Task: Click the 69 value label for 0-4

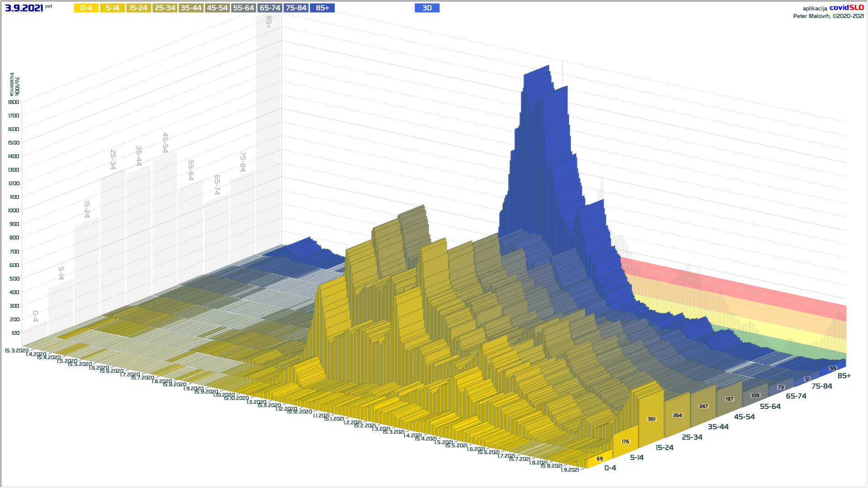Action: [x=599, y=459]
